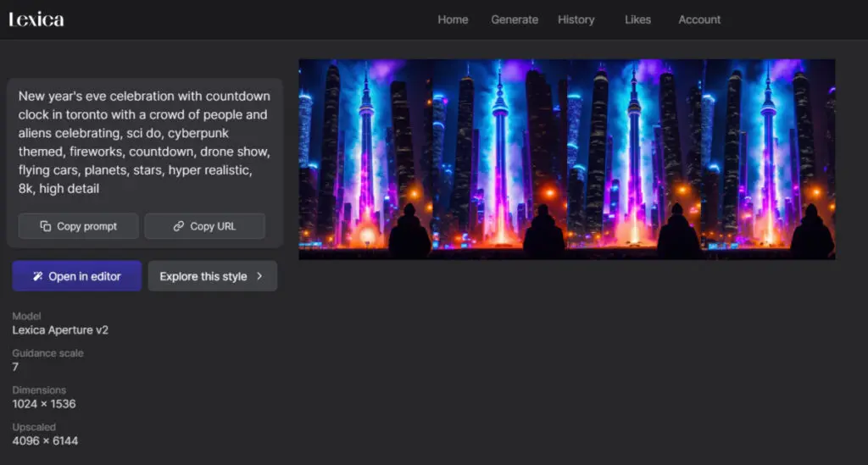Click the copy icon in Copy prompt

46,226
